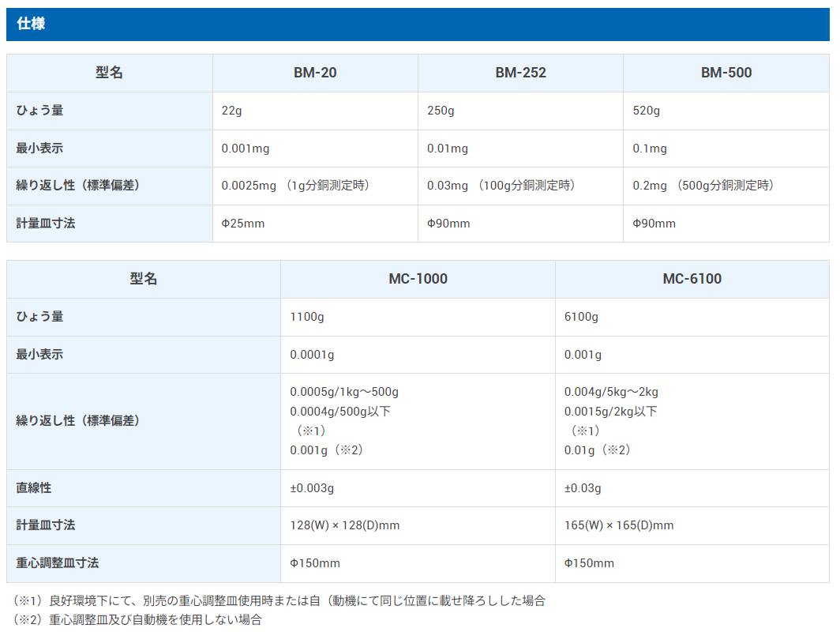Screen dimensions: 840x632
Task: Select 最小表示 row label in BM table
Action: coord(39,148)
